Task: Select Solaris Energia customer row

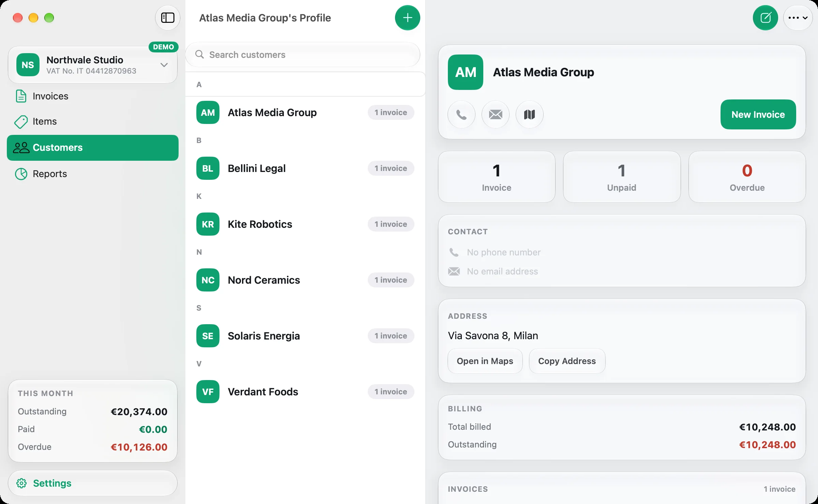Action: 305,336
